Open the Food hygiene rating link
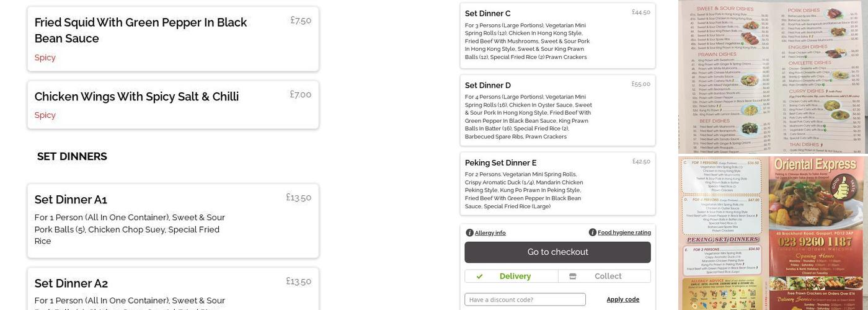868x310 pixels. click(x=624, y=232)
